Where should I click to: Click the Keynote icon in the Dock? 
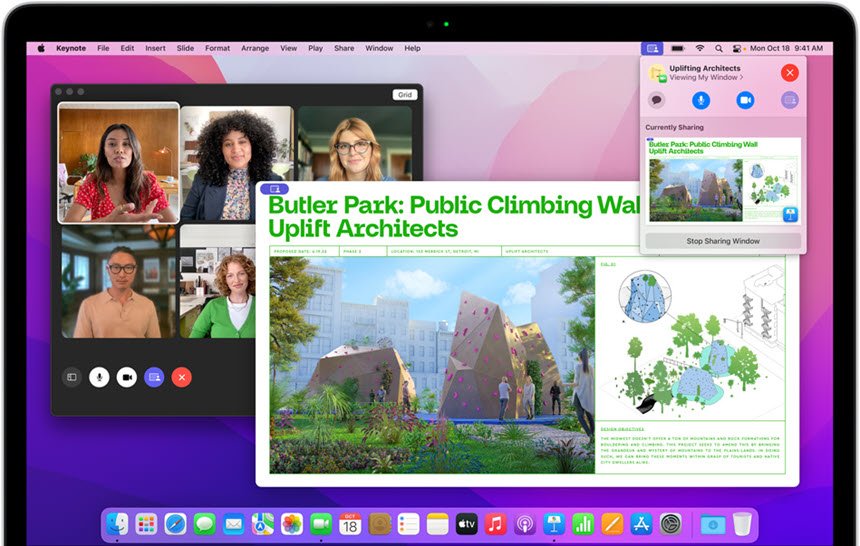click(x=554, y=525)
